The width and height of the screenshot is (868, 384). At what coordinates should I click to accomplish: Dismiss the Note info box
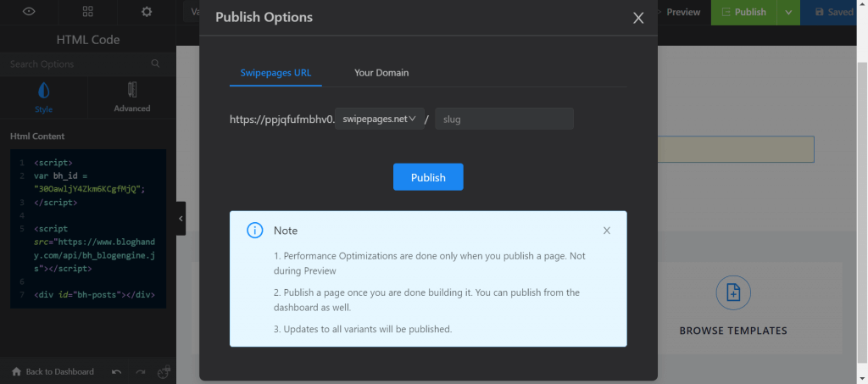point(607,231)
